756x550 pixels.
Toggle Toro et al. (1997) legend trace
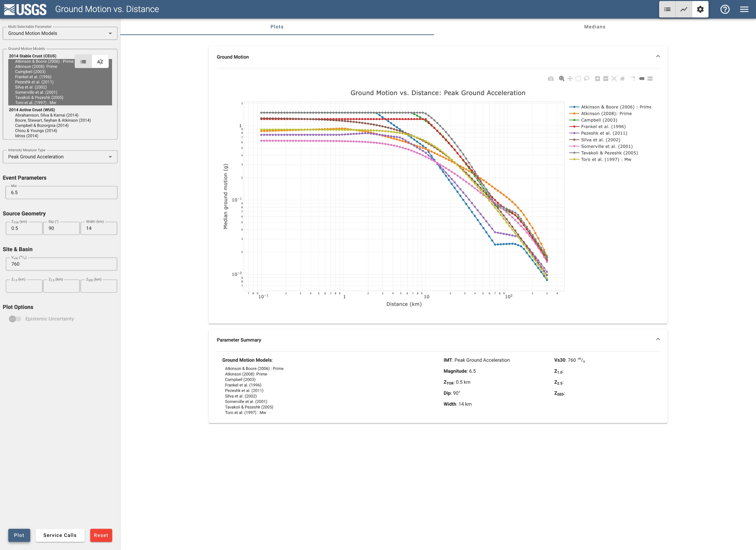coord(600,159)
